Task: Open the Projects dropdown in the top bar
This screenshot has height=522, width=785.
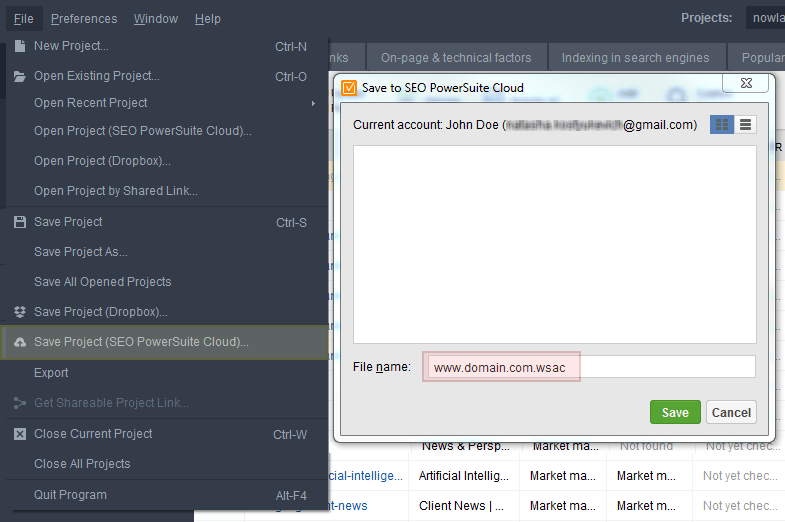Action: [765, 18]
